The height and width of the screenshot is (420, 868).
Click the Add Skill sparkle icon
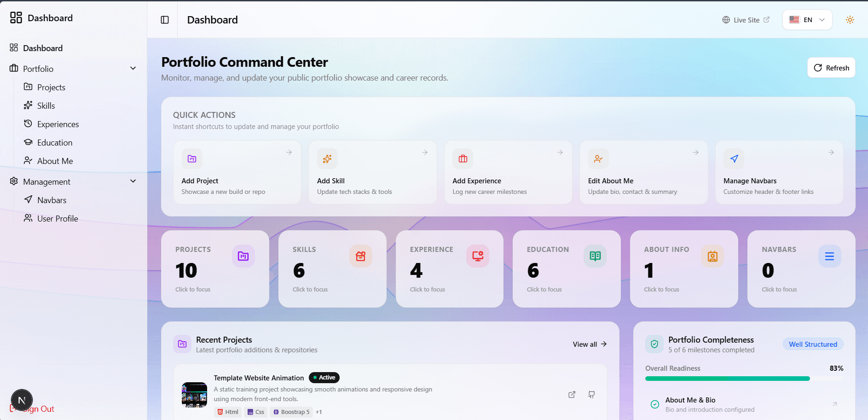(x=327, y=159)
